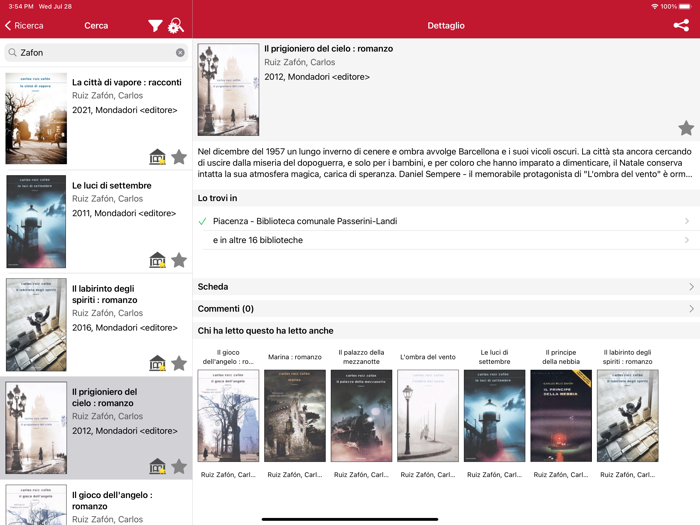Screen dimensions: 700x525
Task: Expand Commenti (0) section chevron
Action: tap(691, 308)
